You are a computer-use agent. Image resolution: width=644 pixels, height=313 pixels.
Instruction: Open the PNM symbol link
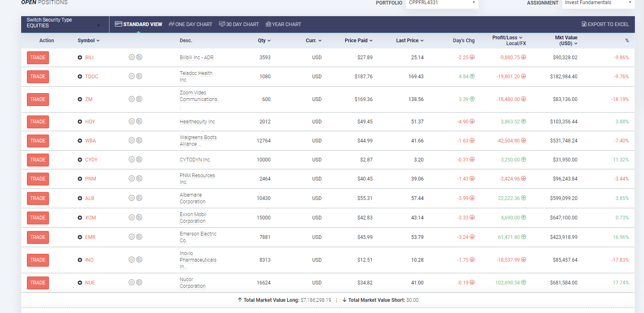(90, 179)
